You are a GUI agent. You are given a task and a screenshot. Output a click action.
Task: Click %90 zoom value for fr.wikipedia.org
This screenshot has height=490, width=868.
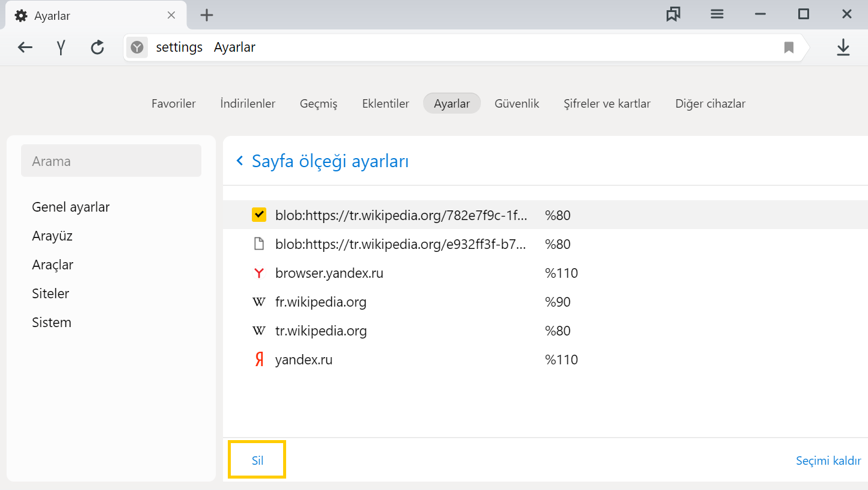point(558,302)
